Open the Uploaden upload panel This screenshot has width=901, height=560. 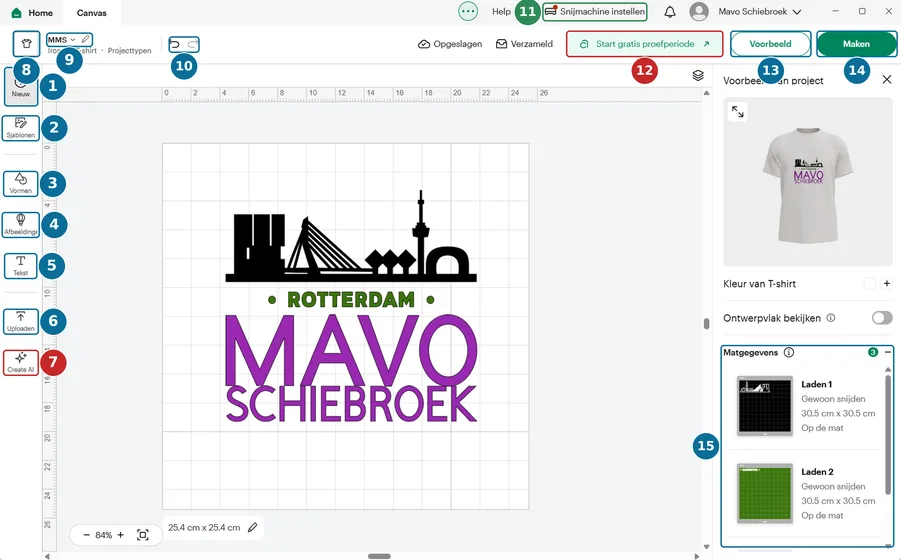pyautogui.click(x=21, y=322)
